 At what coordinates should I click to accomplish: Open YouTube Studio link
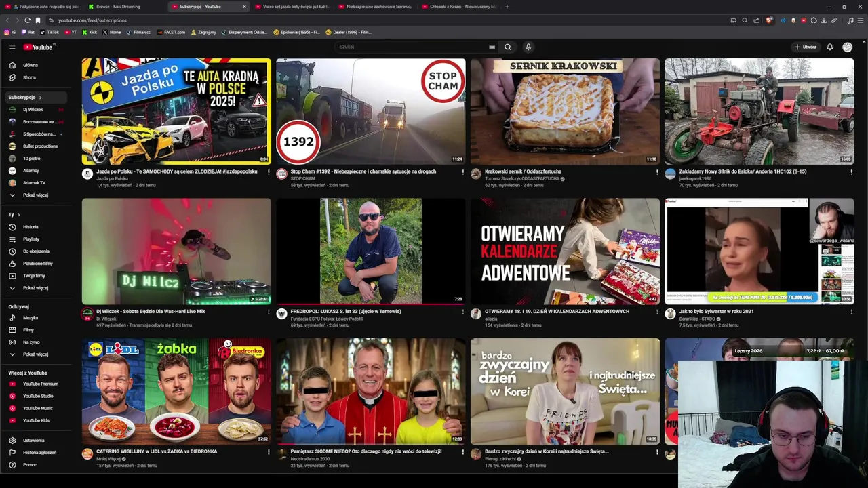35,396
